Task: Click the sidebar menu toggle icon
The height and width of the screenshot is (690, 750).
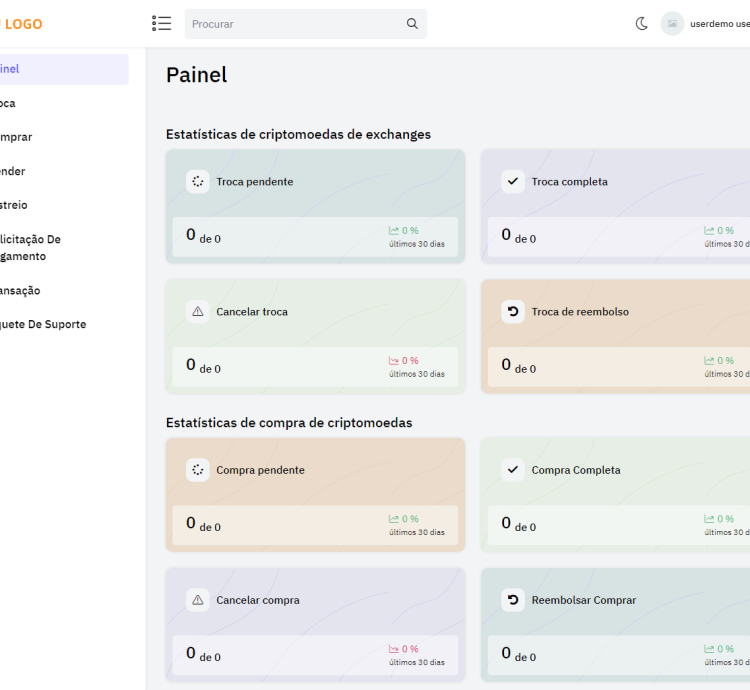Action: tap(161, 23)
